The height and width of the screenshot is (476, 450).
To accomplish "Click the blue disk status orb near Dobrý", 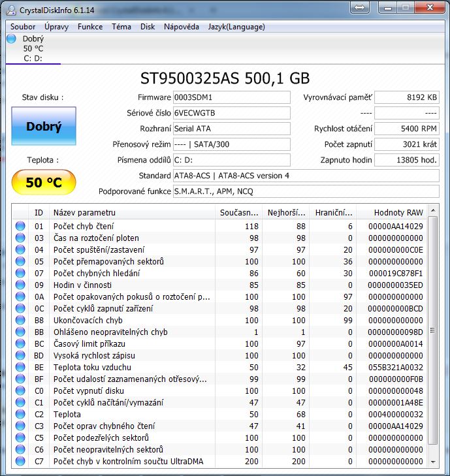I will [11, 39].
